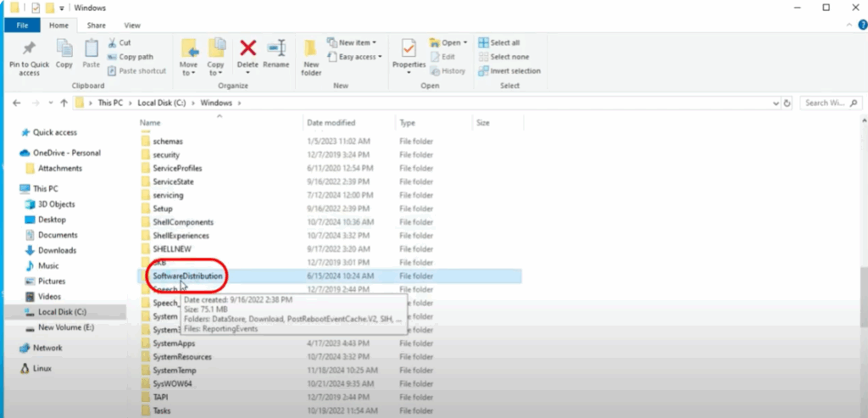Click the Search Windows box
Screen dimensions: 868x418
[831, 103]
